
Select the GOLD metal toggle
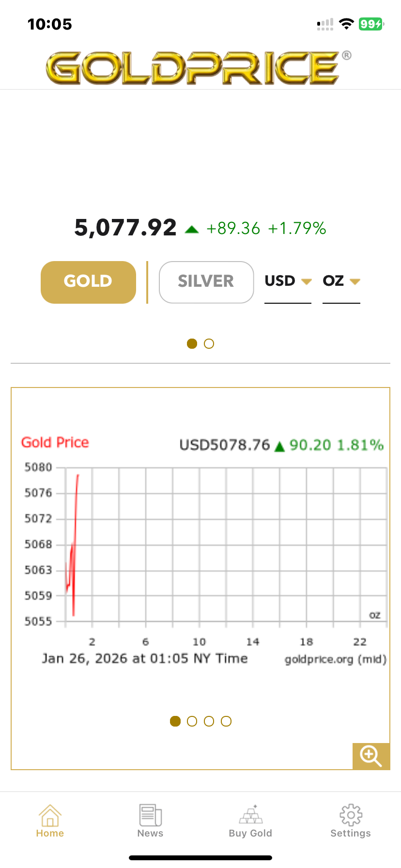pos(88,282)
